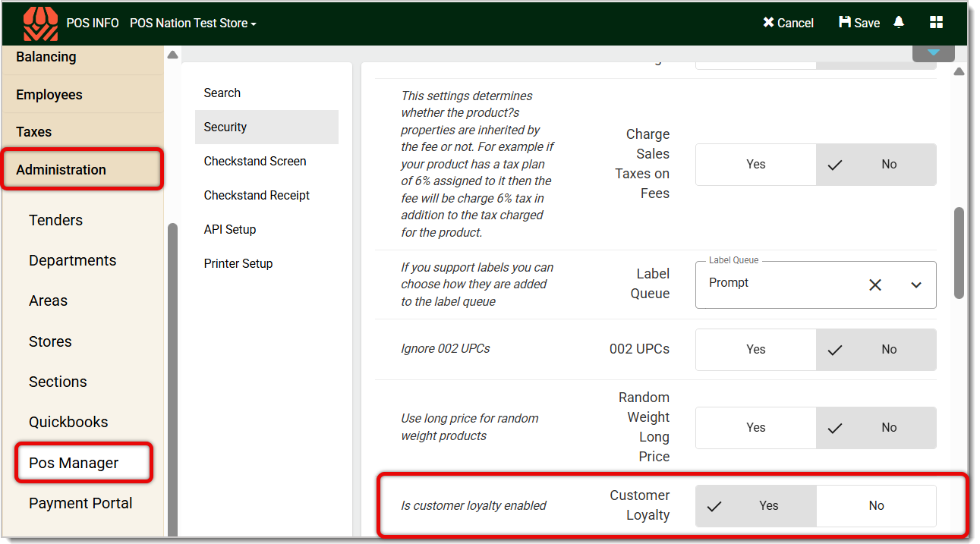The image size is (980, 544).
Task: Disable Customer Loyalty with No
Action: pyautogui.click(x=876, y=505)
